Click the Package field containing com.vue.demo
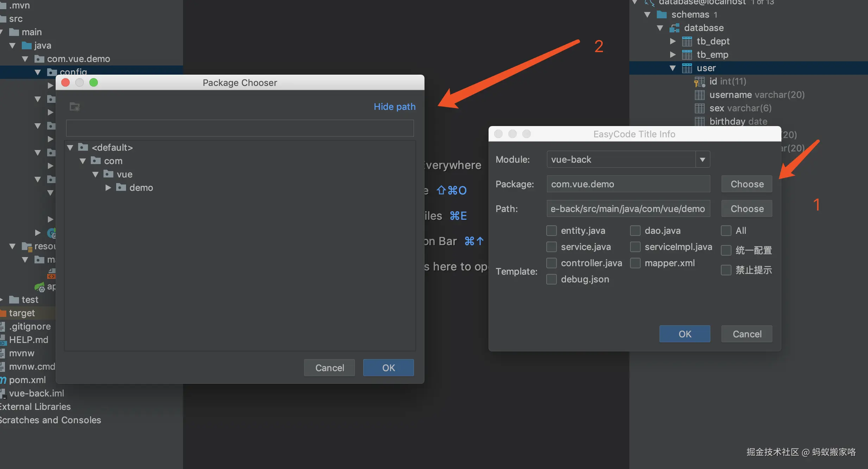 pos(628,184)
